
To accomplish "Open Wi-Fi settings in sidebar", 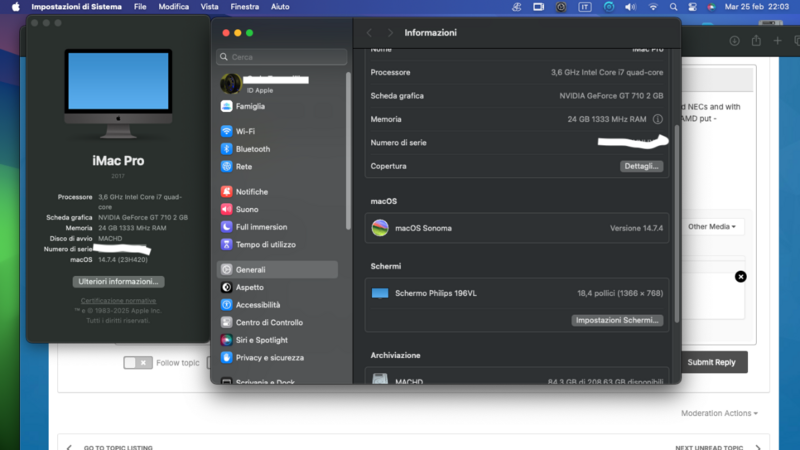I will point(245,131).
